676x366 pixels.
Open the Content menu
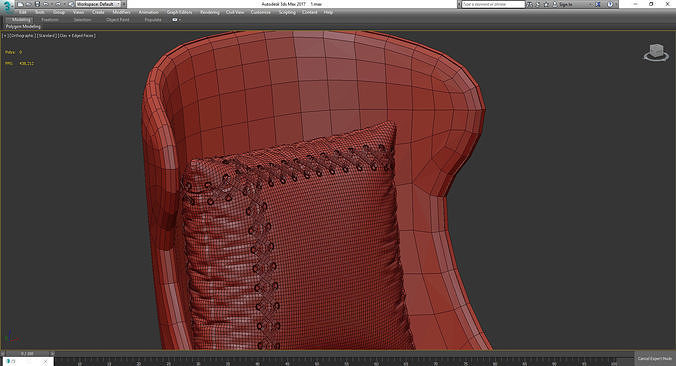click(x=310, y=12)
